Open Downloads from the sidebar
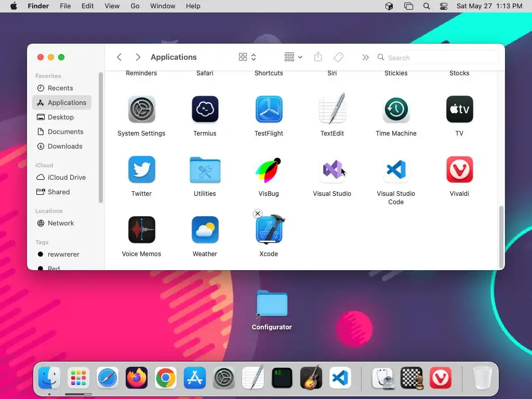532x399 pixels. coord(62,146)
